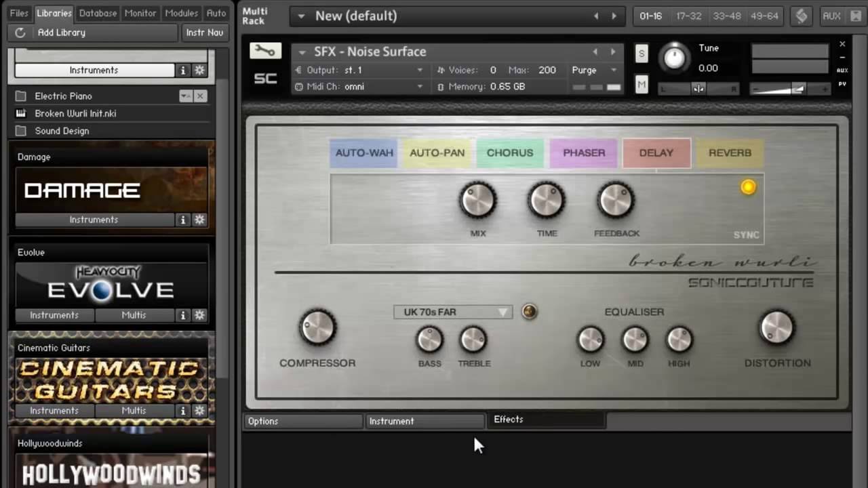Screen dimensions: 868x488
Task: Click the COMPRESSOR knob
Action: tap(317, 328)
